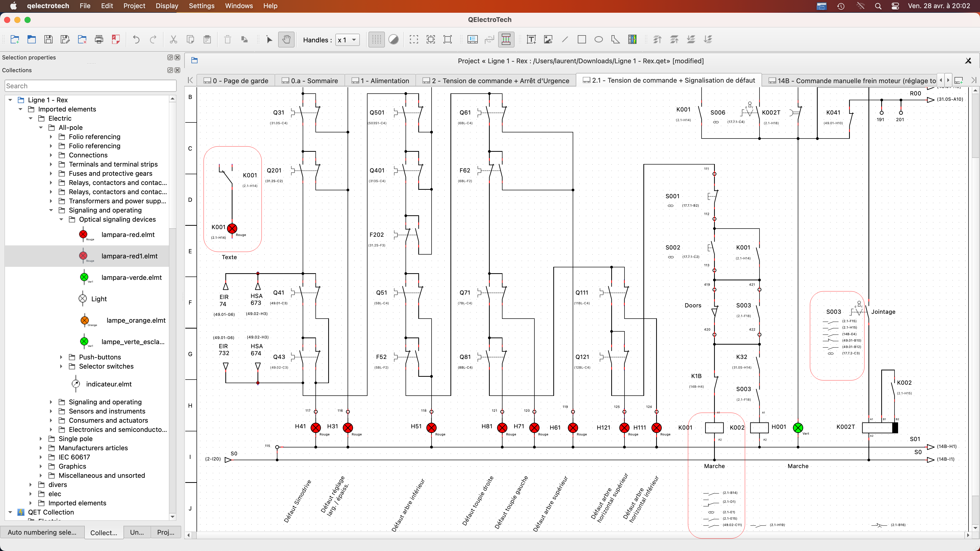Close the Collections panel
The width and height of the screenshot is (980, 551).
coord(177,70)
